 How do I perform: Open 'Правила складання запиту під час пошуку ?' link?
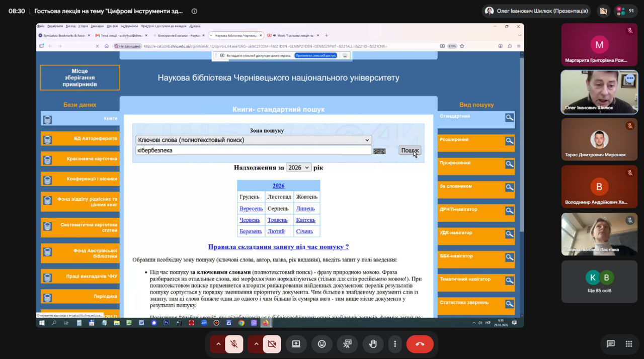[278, 247]
